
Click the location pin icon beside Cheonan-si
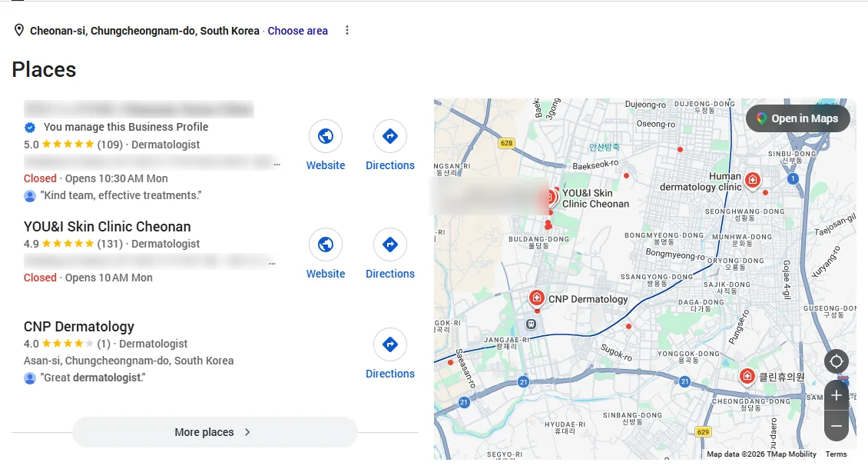(19, 31)
